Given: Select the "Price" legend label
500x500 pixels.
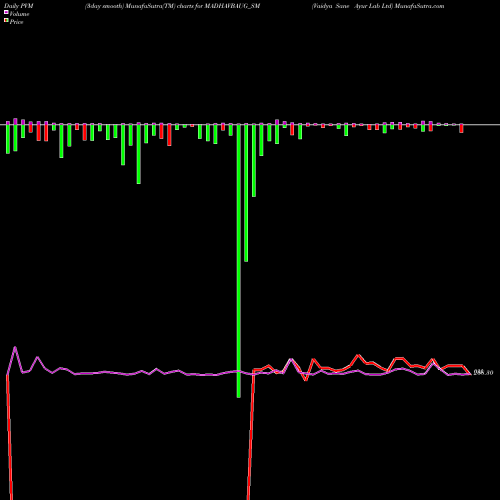Looking at the screenshot, I should click(16, 22).
